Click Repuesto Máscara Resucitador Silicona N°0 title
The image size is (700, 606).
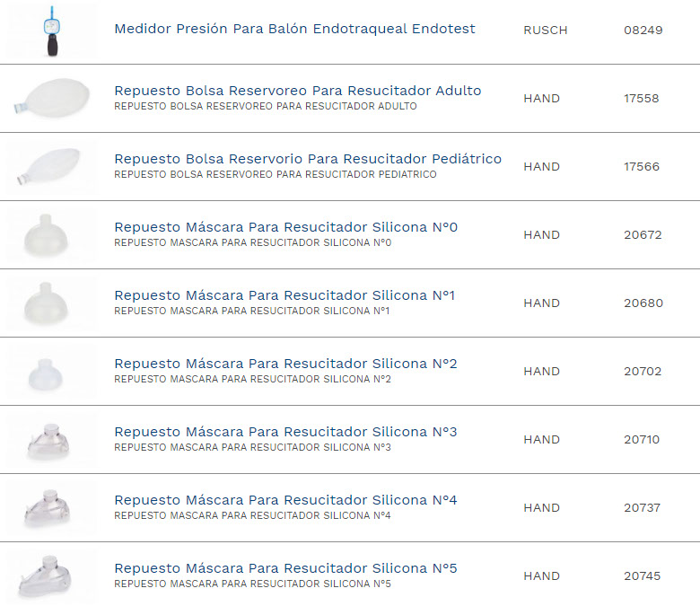point(285,227)
